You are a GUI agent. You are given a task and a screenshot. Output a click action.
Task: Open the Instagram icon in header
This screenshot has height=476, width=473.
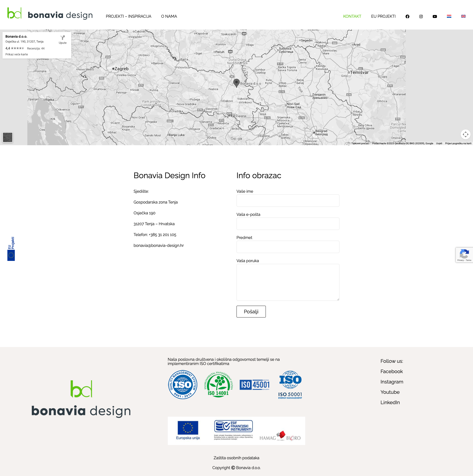[421, 16]
